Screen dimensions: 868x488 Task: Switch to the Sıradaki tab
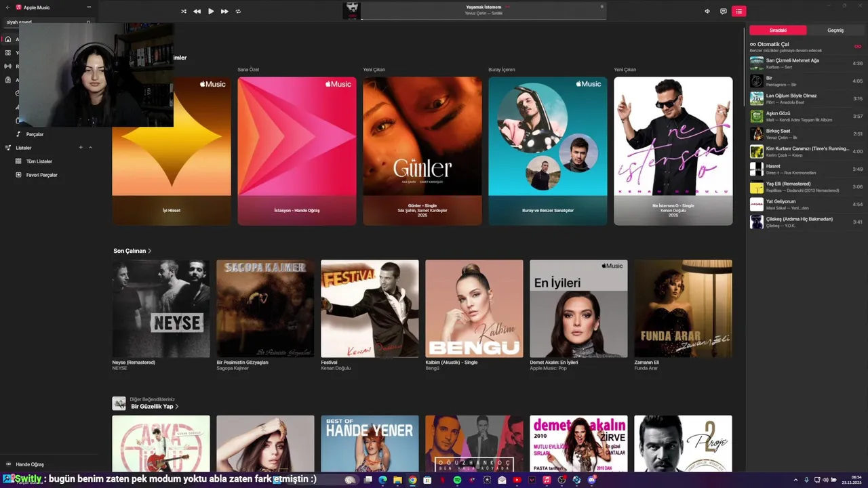[778, 30]
